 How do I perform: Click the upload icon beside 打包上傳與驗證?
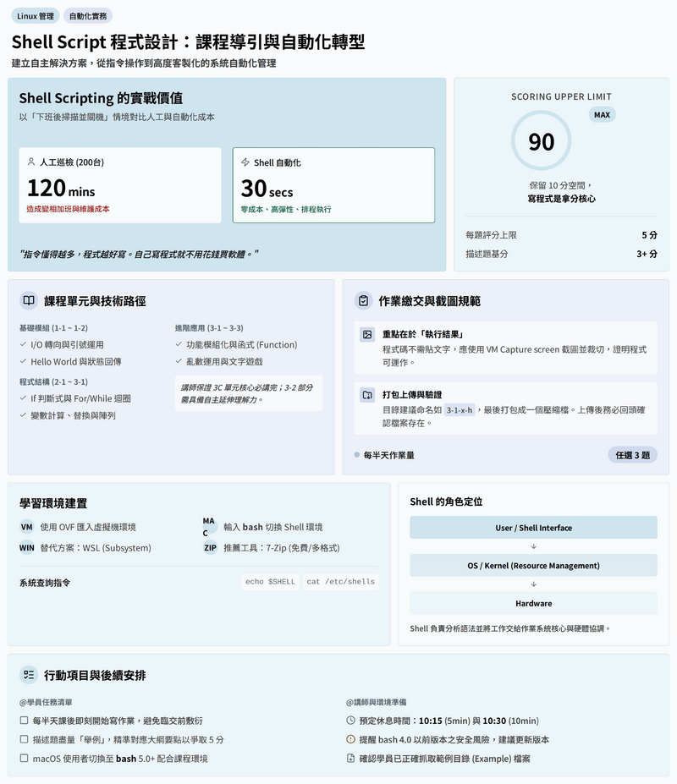367,394
